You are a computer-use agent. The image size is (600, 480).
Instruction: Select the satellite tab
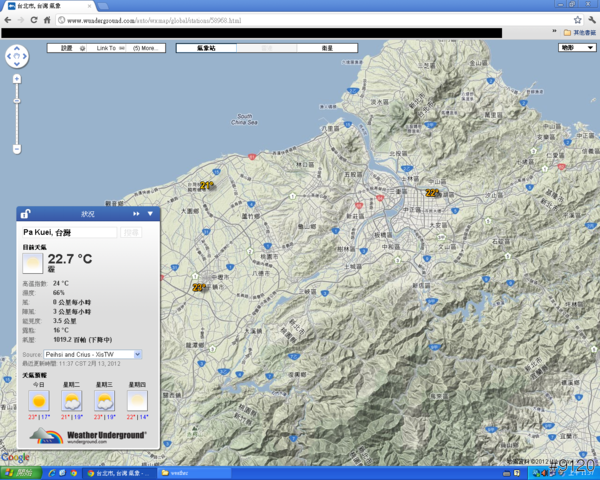click(x=327, y=47)
